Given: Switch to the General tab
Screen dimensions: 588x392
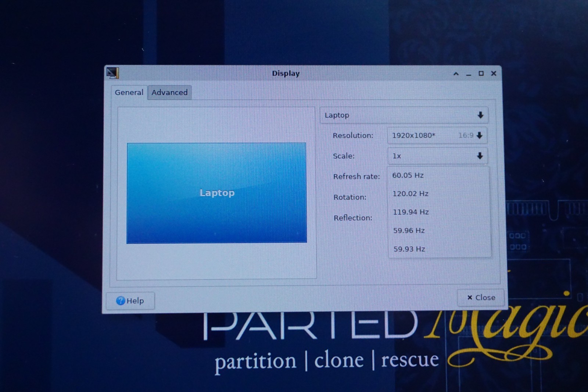Looking at the screenshot, I should point(129,92).
